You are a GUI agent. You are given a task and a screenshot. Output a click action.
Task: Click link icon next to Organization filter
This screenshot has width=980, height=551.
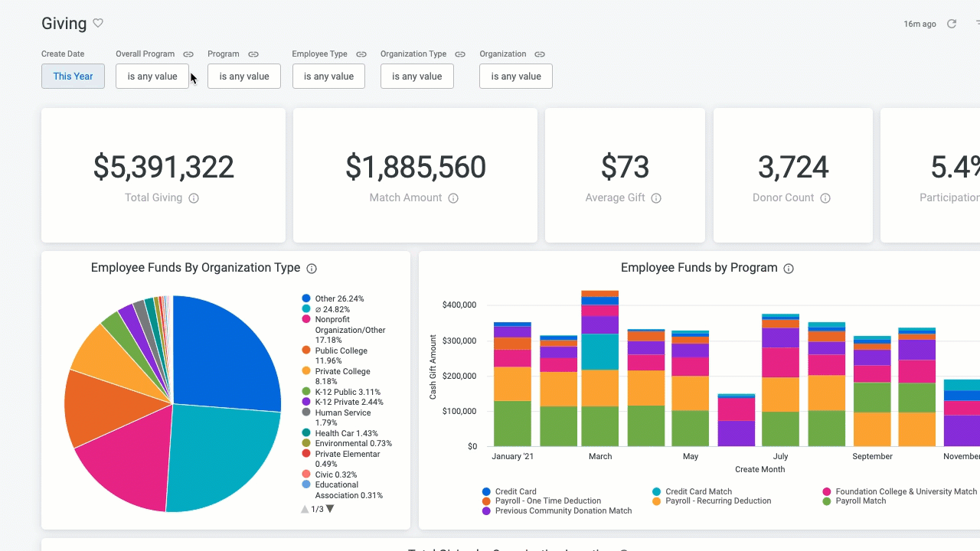[x=540, y=54]
